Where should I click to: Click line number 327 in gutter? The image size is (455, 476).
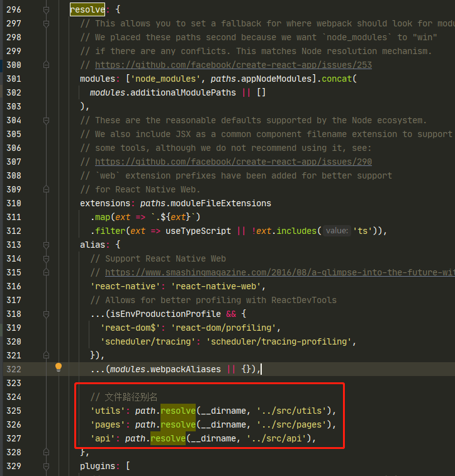[14, 438]
